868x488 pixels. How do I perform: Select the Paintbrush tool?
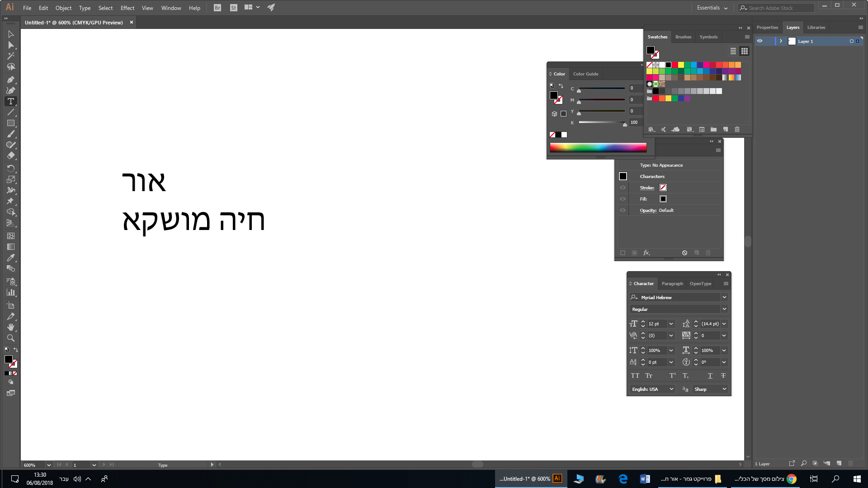point(11,134)
